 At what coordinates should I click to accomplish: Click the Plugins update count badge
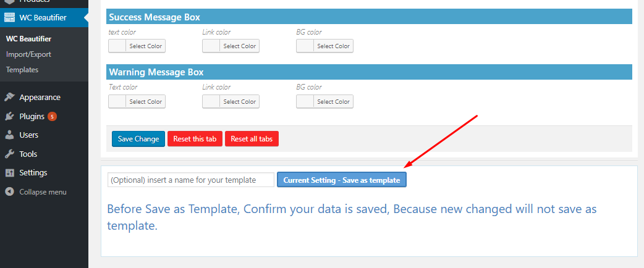point(52,116)
